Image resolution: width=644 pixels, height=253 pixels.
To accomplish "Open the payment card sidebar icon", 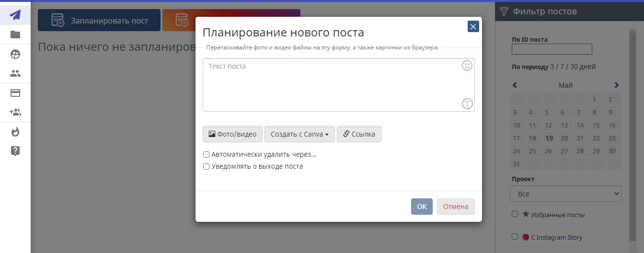I will 15,93.
